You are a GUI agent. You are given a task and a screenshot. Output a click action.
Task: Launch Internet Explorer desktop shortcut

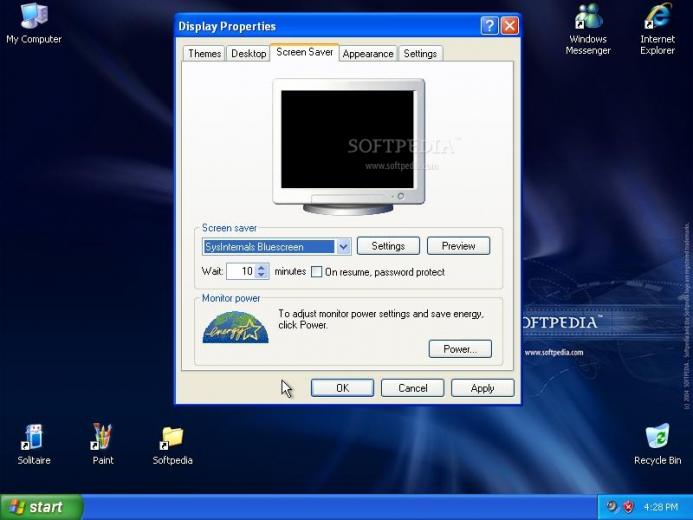pyautogui.click(x=657, y=29)
